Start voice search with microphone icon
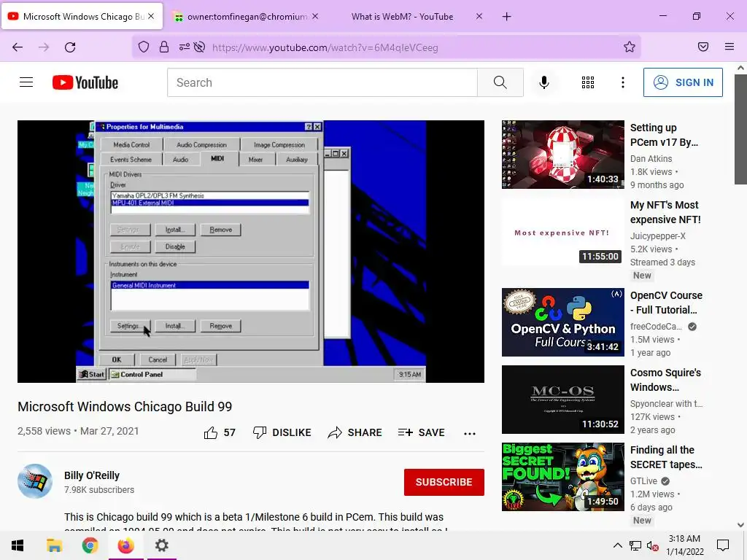Screen dimensions: 747x560 (544, 82)
